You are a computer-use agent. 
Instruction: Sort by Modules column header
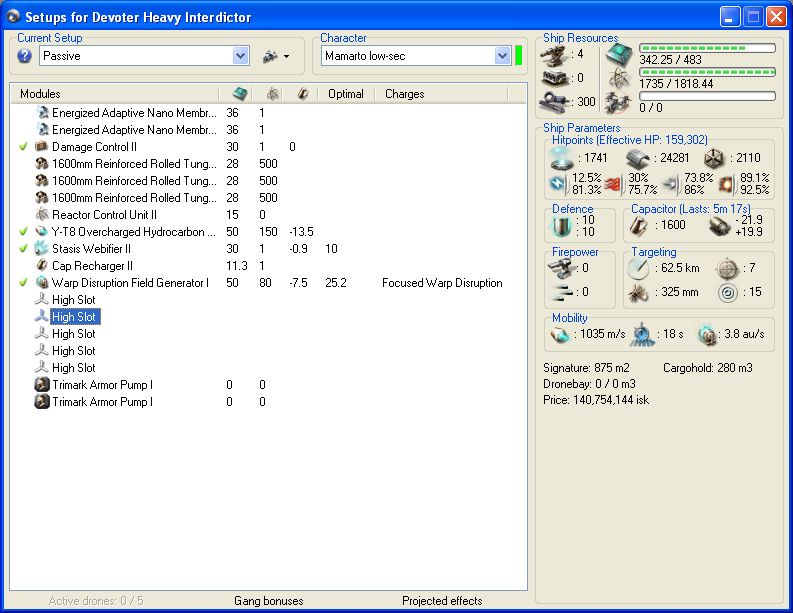click(x=115, y=94)
